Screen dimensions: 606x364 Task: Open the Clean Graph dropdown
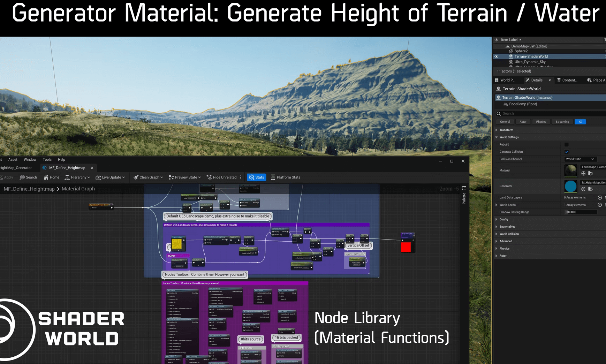pyautogui.click(x=148, y=177)
